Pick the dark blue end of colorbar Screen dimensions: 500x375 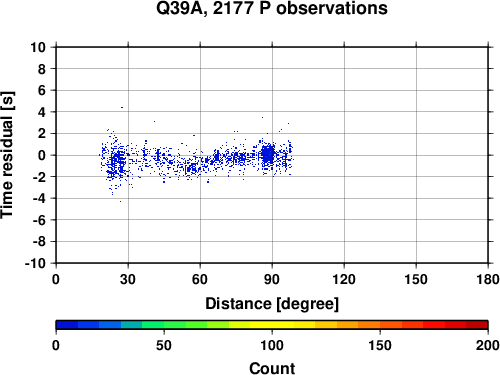(67, 325)
